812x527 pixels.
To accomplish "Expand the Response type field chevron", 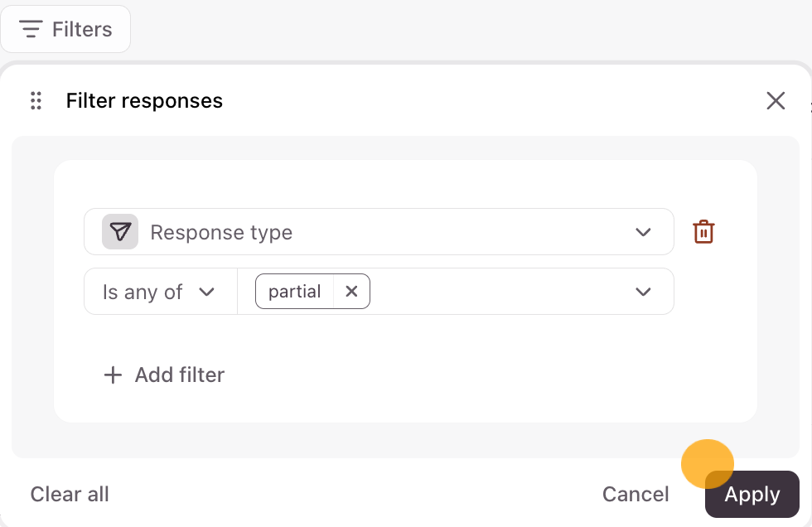I will pyautogui.click(x=643, y=232).
